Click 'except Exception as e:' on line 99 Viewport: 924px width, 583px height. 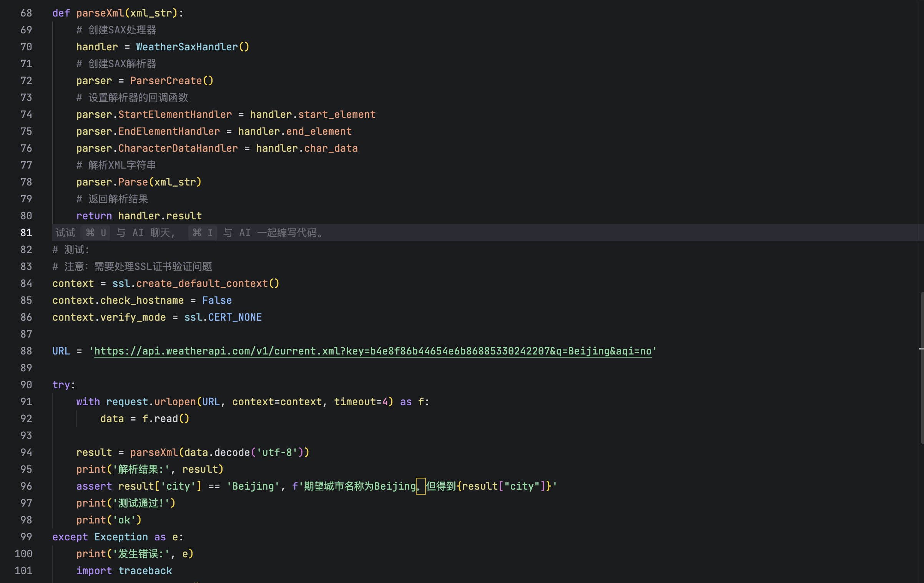pyautogui.click(x=118, y=537)
